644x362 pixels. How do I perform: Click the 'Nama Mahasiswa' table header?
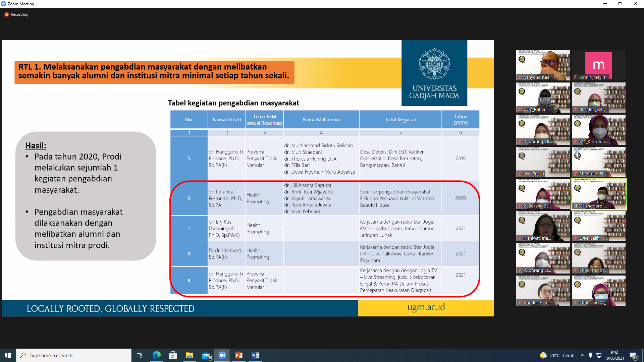click(x=321, y=120)
